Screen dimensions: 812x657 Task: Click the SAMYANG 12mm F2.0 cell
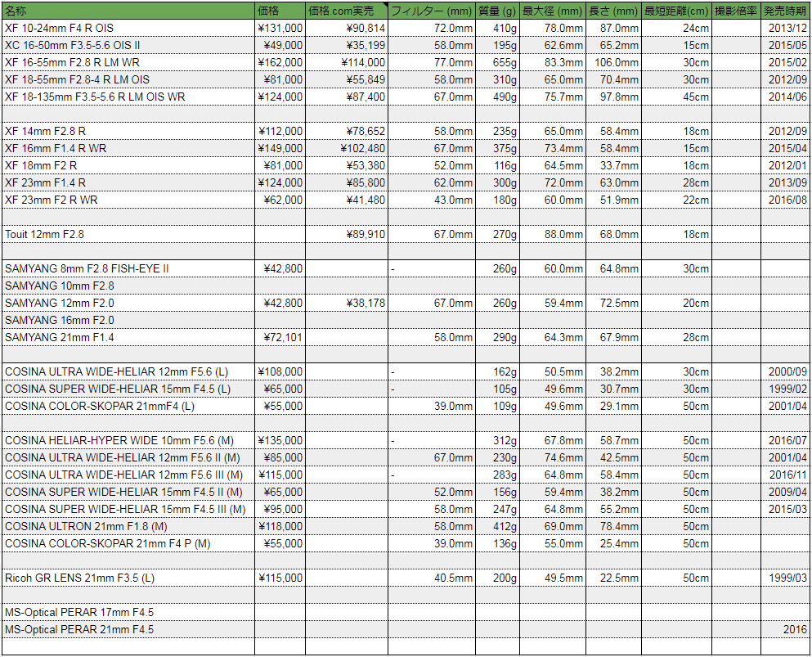tap(128, 303)
